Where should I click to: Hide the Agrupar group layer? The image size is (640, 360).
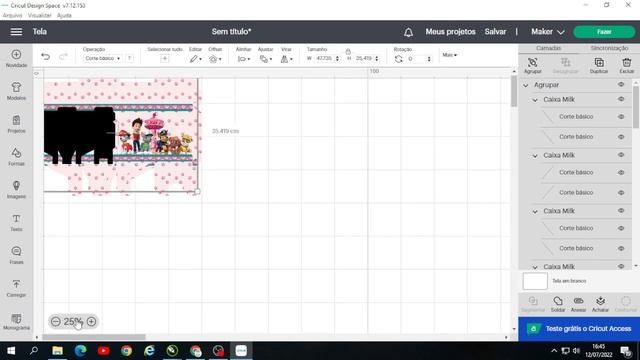621,84
